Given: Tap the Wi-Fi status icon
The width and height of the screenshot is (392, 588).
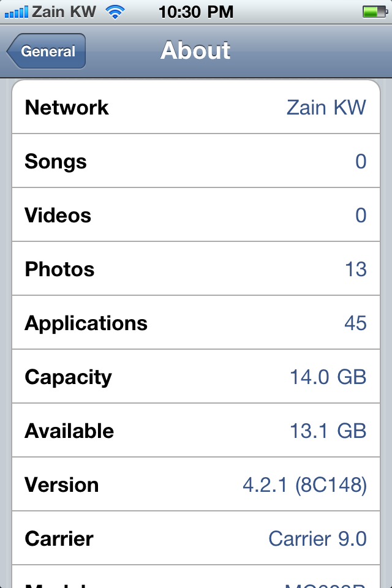Looking at the screenshot, I should (114, 11).
